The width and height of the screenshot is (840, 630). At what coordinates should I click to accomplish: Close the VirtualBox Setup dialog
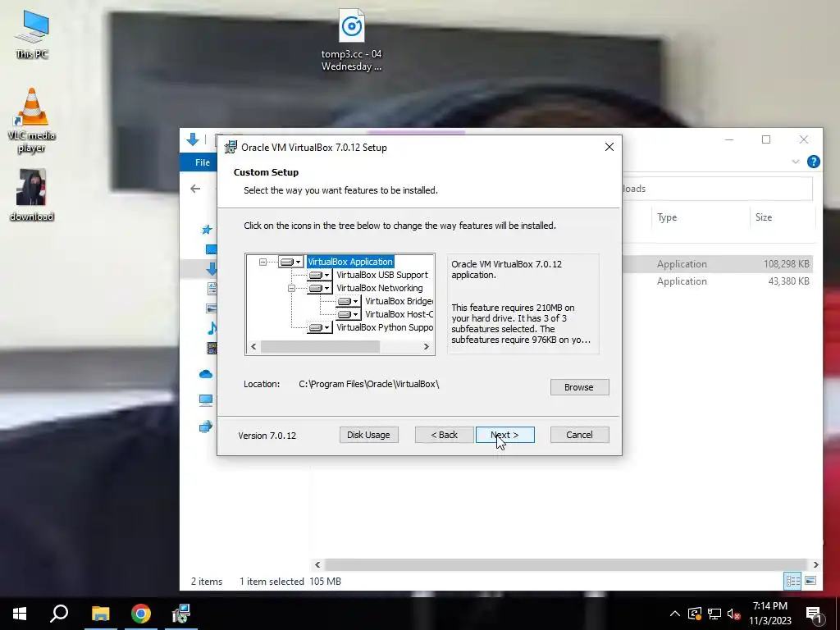pyautogui.click(x=609, y=147)
